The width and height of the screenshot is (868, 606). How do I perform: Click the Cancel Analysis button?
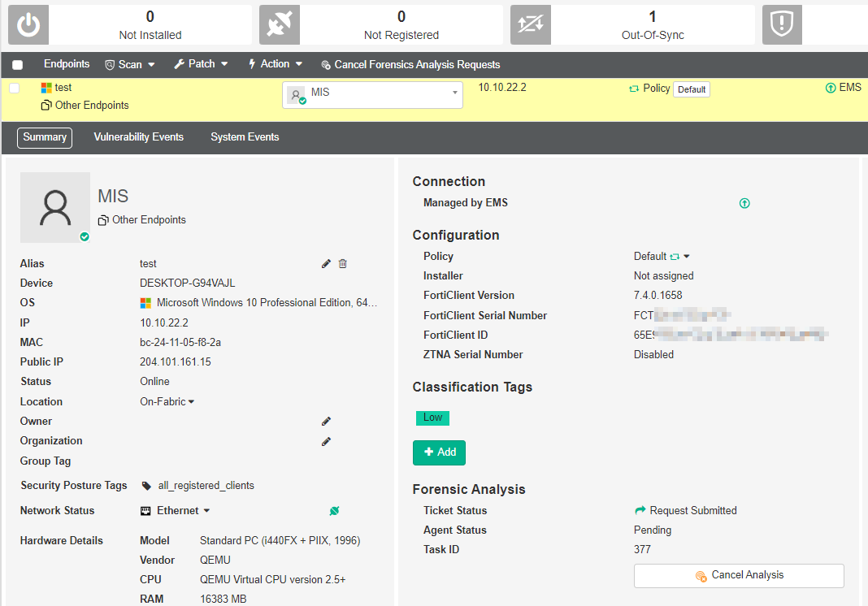[738, 575]
